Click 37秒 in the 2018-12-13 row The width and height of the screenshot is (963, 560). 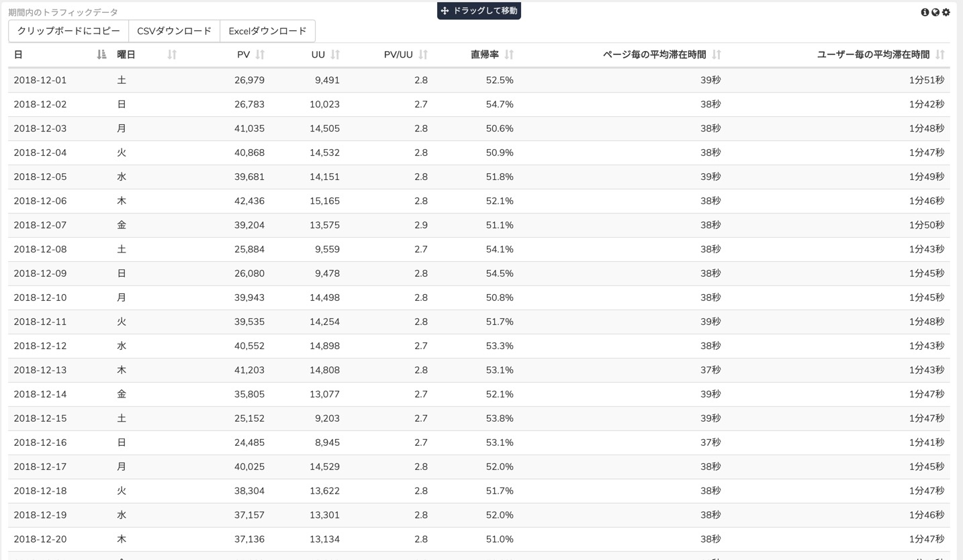(710, 370)
